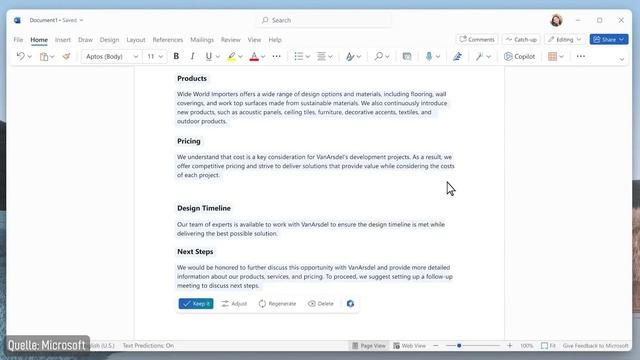Image resolution: width=640 pixels, height=360 pixels.
Task: Expand the bullet list dropdown arrow
Action: (x=308, y=57)
